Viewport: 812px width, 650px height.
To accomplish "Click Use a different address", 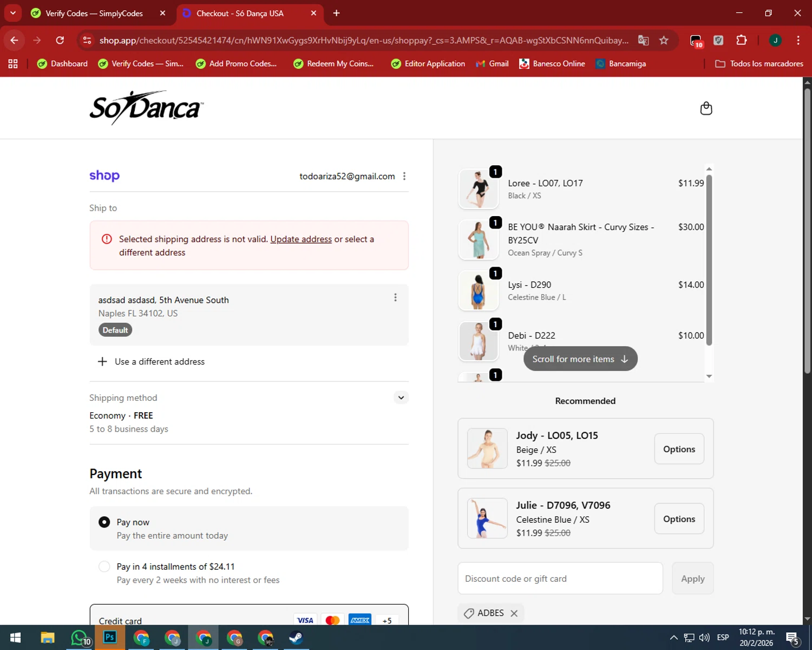I will [152, 361].
